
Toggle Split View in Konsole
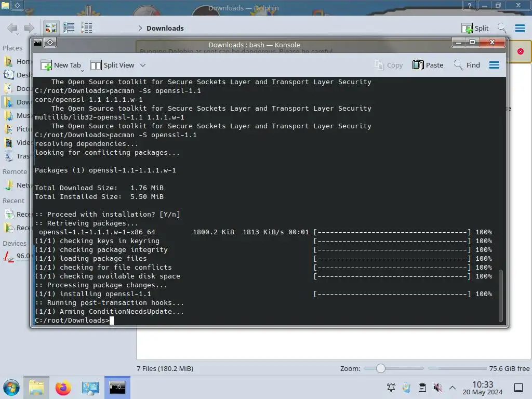(112, 65)
